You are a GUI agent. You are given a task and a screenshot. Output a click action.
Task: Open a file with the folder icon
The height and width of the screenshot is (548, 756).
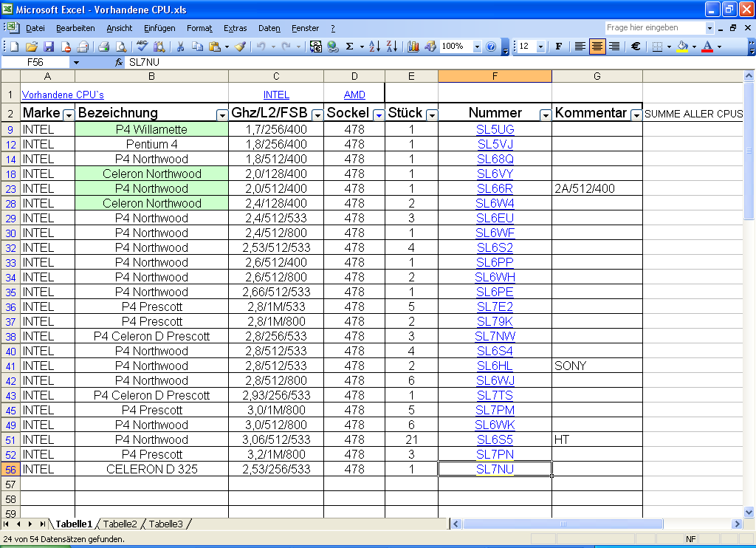pyautogui.click(x=31, y=47)
